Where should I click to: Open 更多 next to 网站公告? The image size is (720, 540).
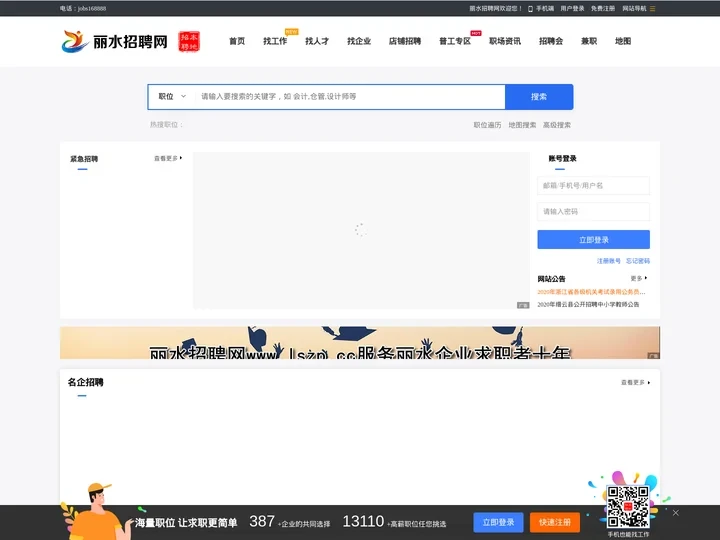[x=639, y=278]
